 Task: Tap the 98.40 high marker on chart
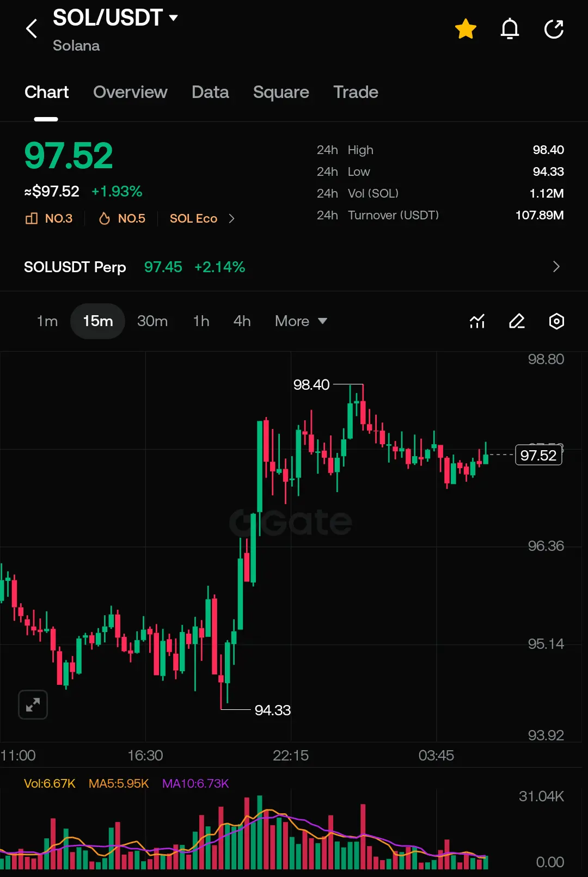[311, 385]
